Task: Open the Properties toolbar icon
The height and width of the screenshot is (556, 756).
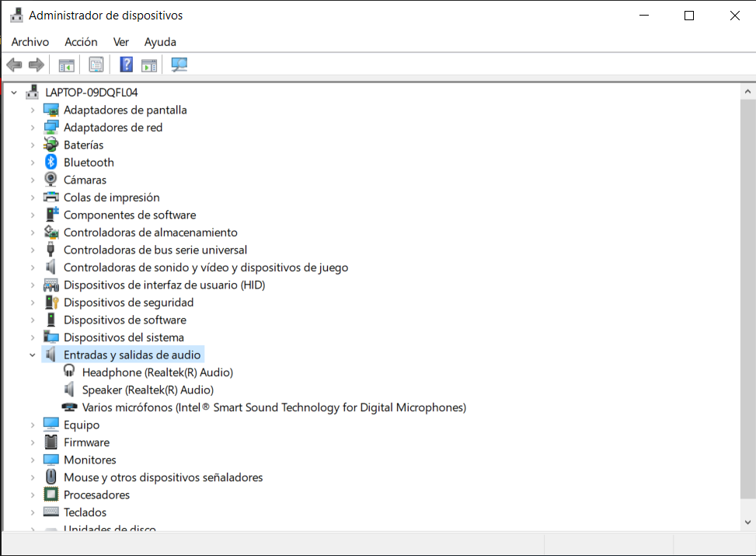Action: pos(96,65)
